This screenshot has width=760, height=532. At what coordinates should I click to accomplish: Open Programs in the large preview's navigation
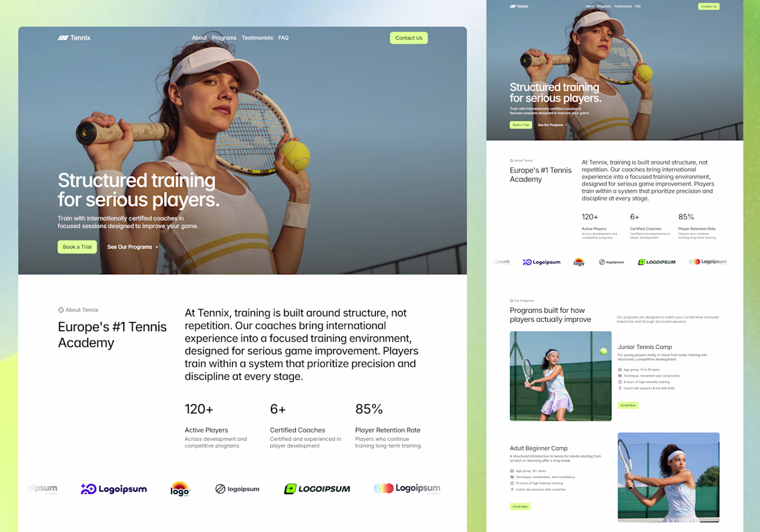[224, 38]
